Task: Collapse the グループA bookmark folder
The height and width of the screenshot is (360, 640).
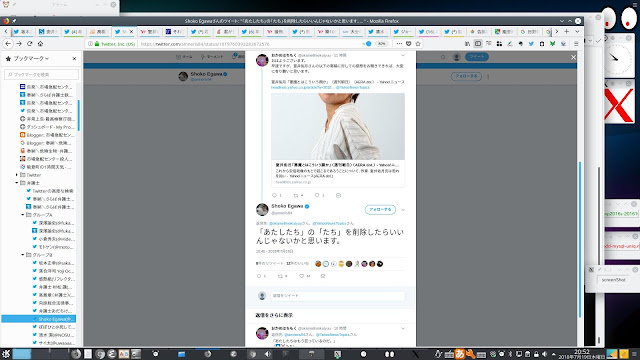Action: click(23, 215)
